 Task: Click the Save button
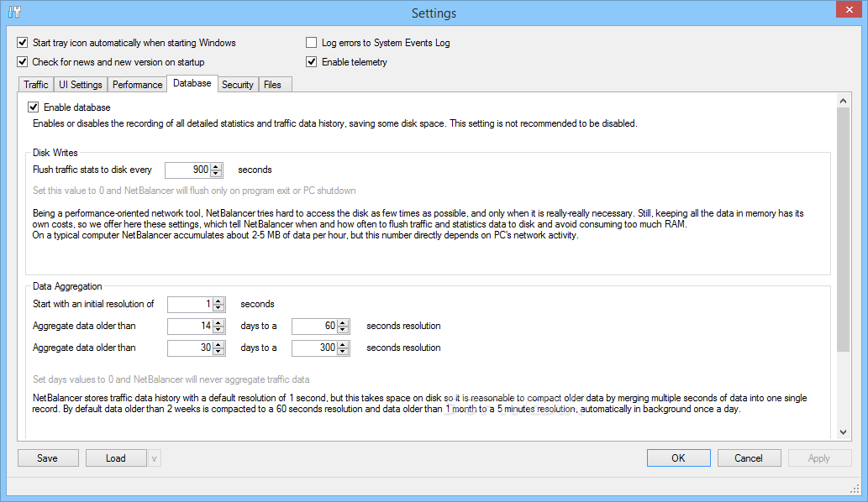48,458
